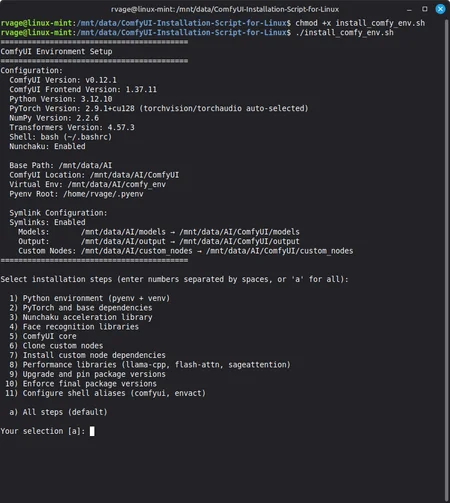450x503 pixels.
Task: Click the terminal title bar text
Action: coord(225,9)
